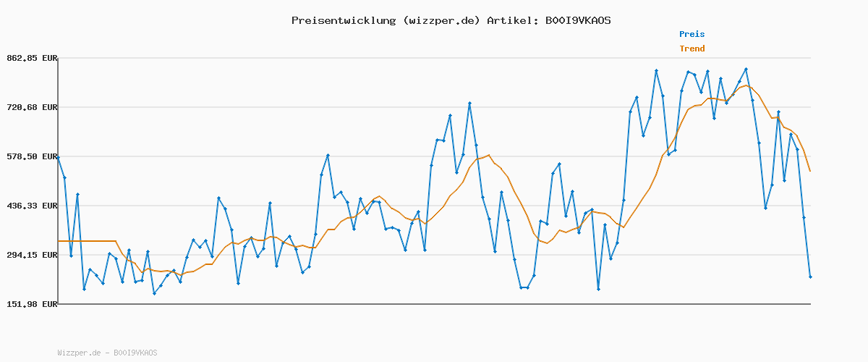Click the right end of the orange trend line
The height and width of the screenshot is (362, 868).
tap(810, 171)
